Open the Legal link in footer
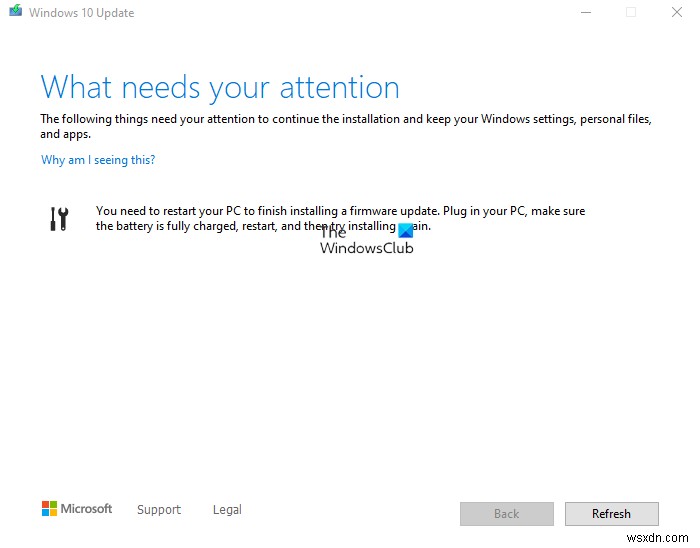 coord(227,510)
